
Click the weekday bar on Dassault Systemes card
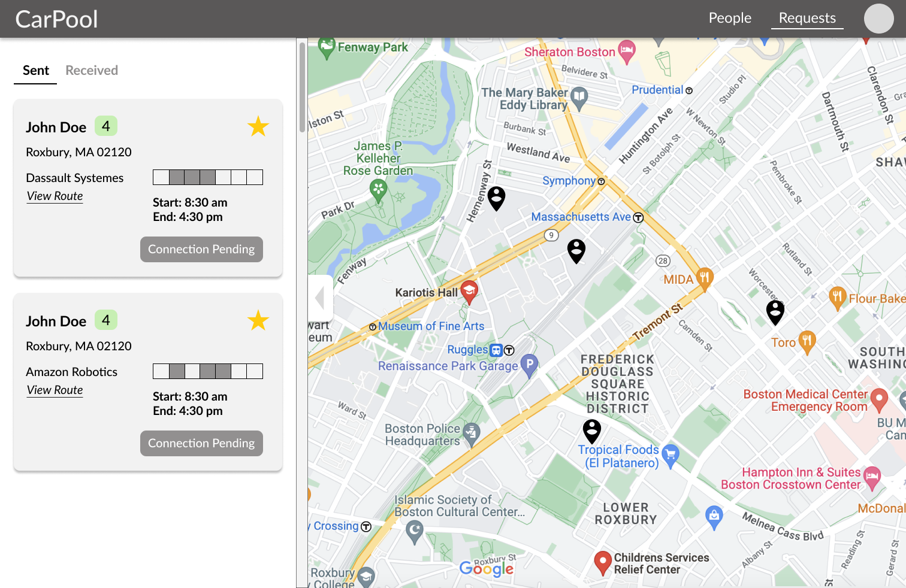coord(208,177)
